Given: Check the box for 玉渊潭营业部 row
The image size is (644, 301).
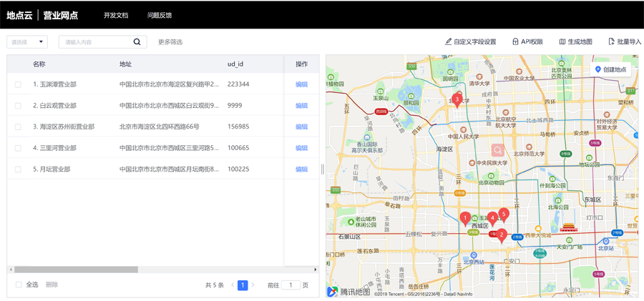Looking at the screenshot, I should [19, 84].
